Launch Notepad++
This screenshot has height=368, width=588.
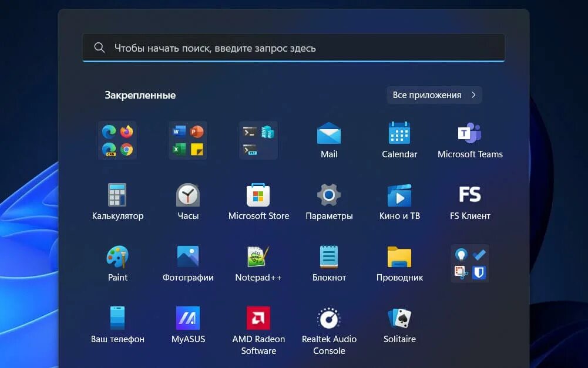tap(258, 264)
